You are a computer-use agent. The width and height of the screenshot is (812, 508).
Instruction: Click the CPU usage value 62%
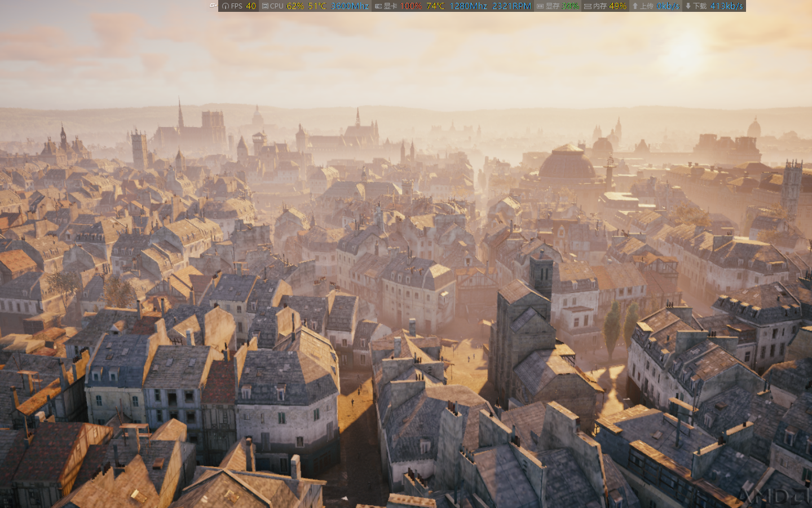295,6
